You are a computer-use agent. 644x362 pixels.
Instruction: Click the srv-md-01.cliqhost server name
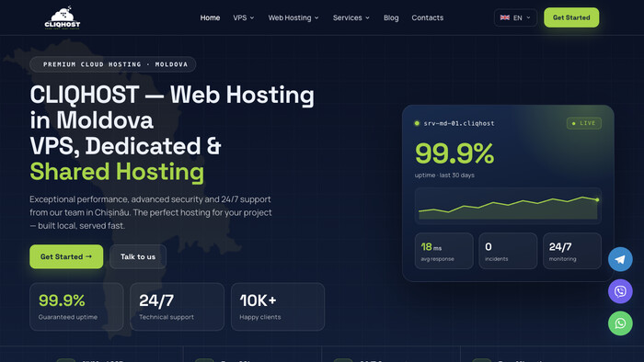tap(459, 123)
